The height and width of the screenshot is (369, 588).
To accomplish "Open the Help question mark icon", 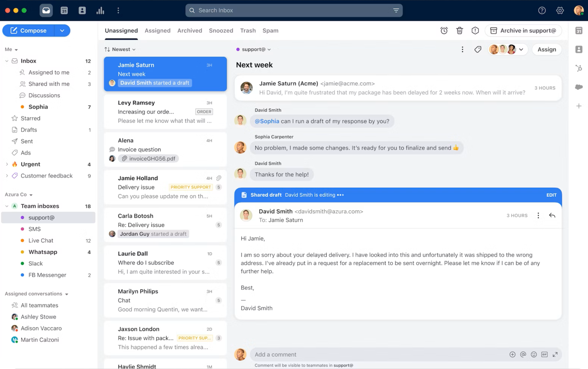I will click(x=542, y=10).
